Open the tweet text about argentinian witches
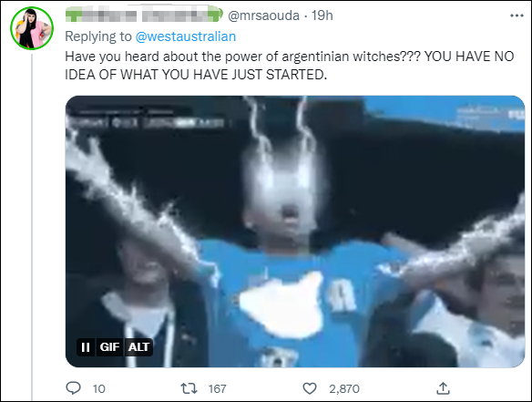 click(290, 66)
